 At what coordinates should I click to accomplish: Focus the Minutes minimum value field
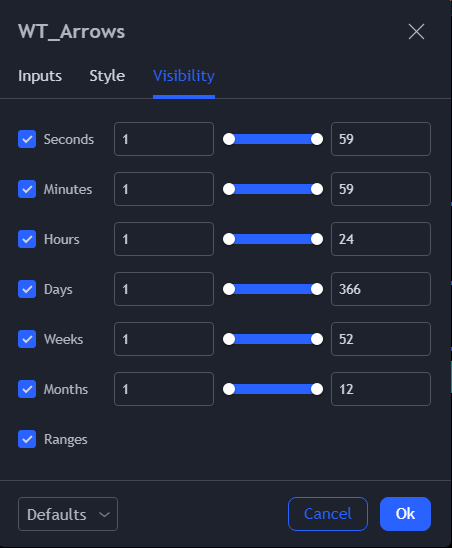pyautogui.click(x=164, y=189)
